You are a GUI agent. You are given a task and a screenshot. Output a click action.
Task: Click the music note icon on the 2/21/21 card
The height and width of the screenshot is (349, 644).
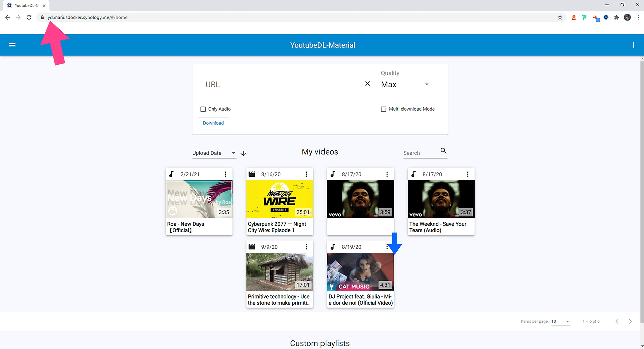coord(171,174)
